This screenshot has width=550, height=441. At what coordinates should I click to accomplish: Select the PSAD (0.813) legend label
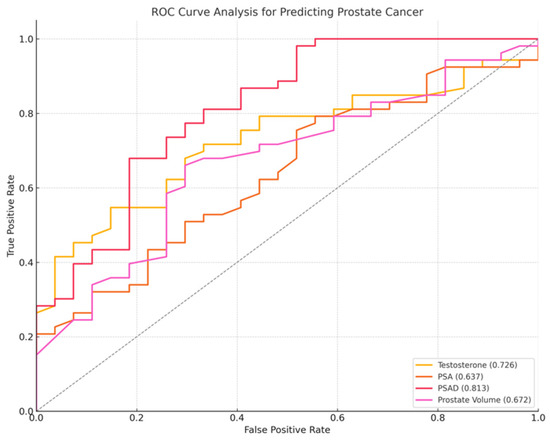tap(463, 388)
